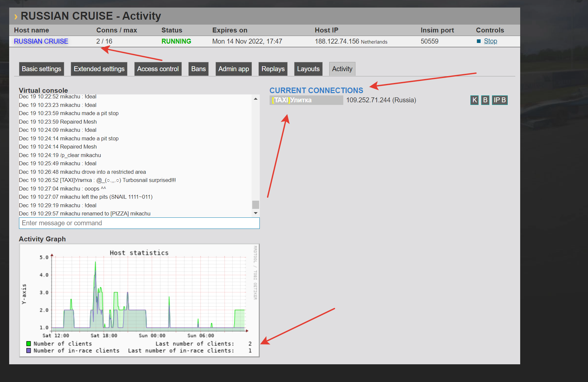Open the Bans tab
The image size is (588, 382).
[x=199, y=69]
